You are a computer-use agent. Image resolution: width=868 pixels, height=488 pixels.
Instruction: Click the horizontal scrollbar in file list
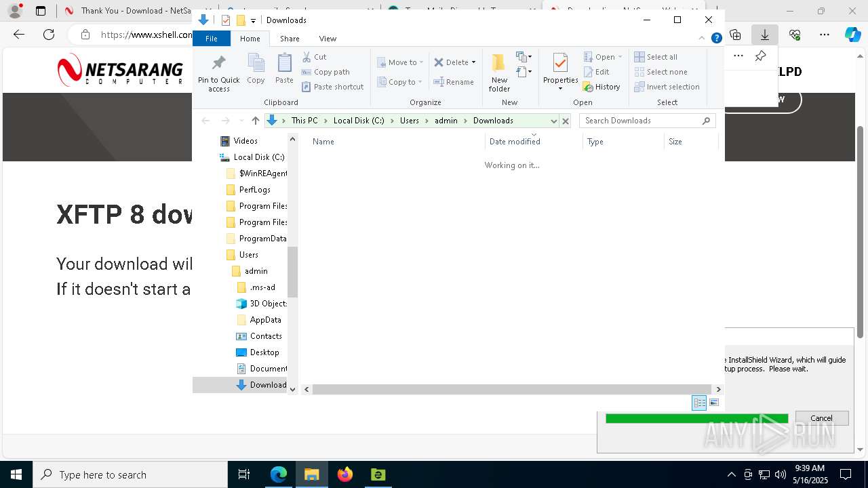[x=511, y=389]
